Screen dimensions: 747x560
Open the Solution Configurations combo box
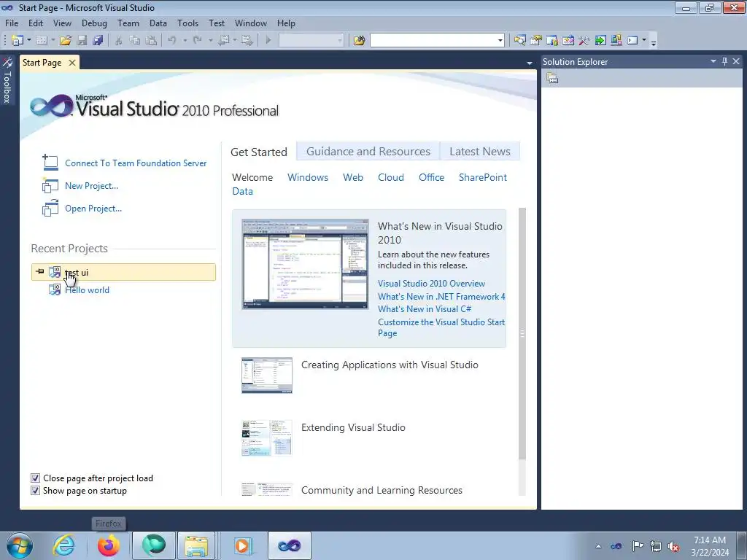[x=311, y=41]
